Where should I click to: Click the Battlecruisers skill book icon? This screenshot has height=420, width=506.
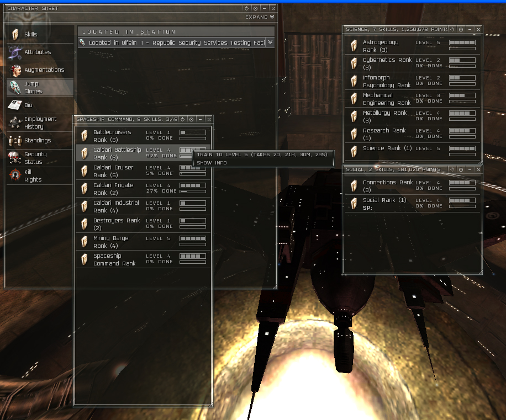85,136
